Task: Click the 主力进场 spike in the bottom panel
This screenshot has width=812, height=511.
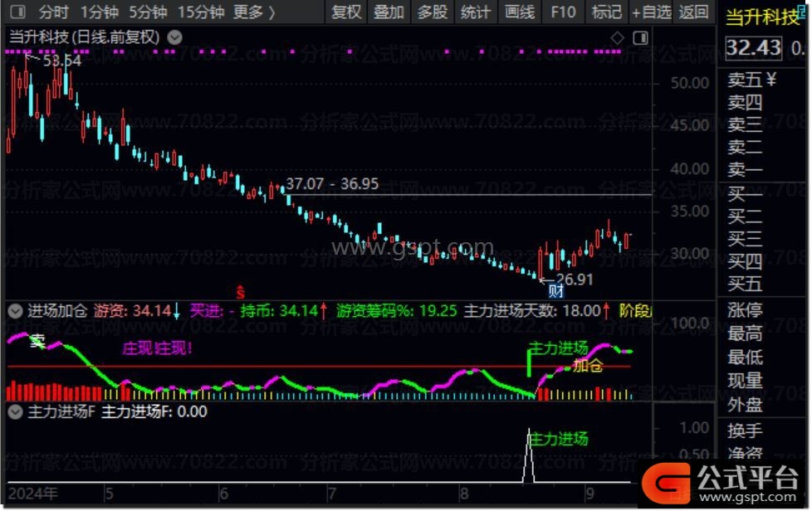Action: (x=528, y=455)
